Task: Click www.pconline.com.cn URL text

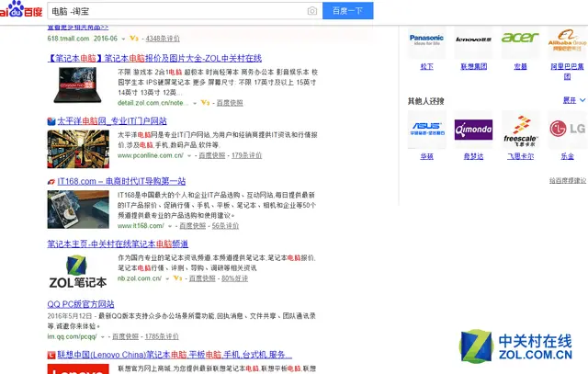Action: pos(151,155)
